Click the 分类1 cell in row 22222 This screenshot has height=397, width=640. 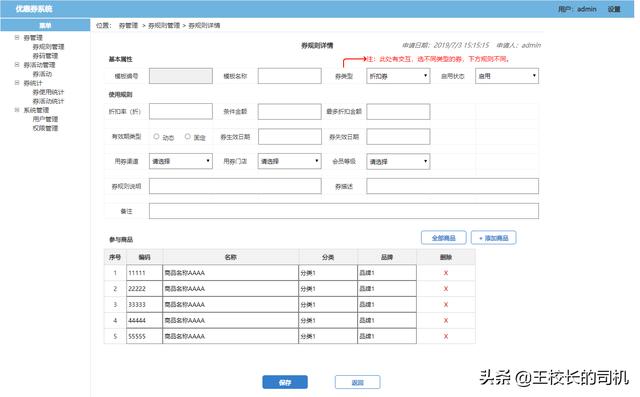tap(328, 288)
